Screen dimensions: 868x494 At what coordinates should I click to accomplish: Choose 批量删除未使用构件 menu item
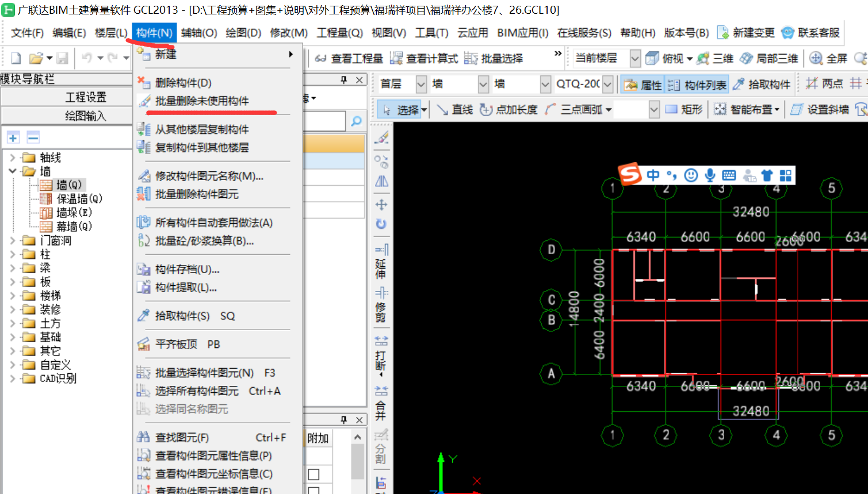[x=217, y=101]
